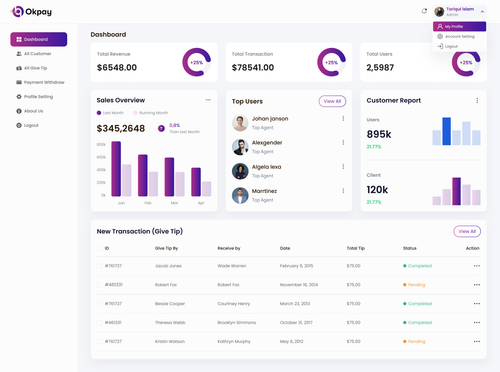Open action menu for Jacob Jones row
Viewport: 500px width, 372px height.
[477, 266]
